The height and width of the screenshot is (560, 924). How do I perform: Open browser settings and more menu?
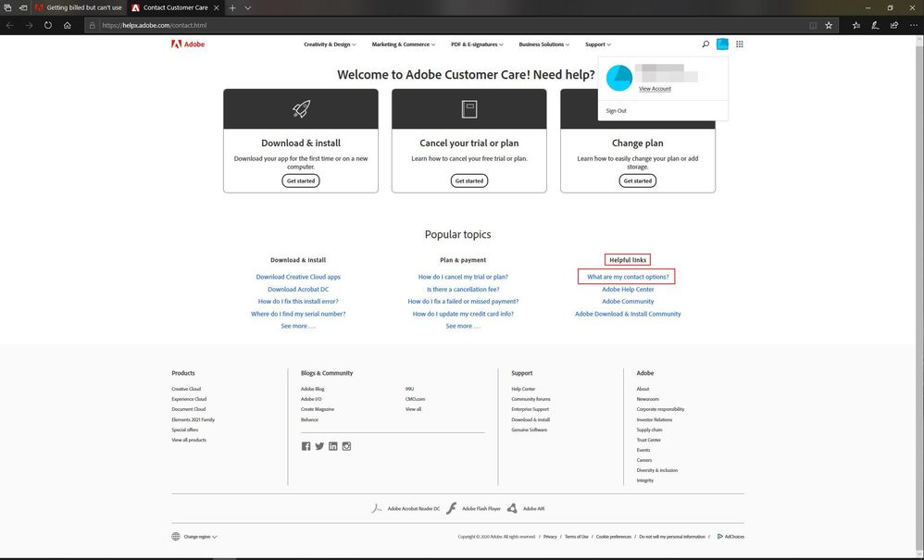coord(914,25)
